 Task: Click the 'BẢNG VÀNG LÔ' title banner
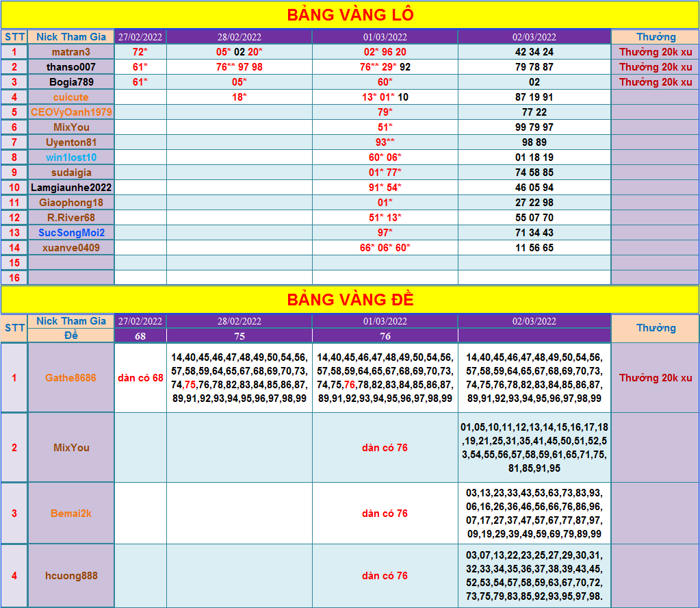coord(350,15)
